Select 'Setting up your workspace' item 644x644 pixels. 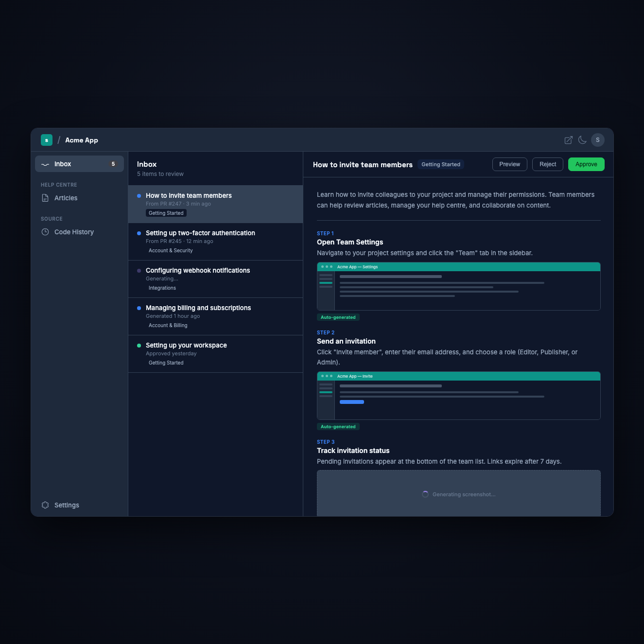[x=215, y=354]
